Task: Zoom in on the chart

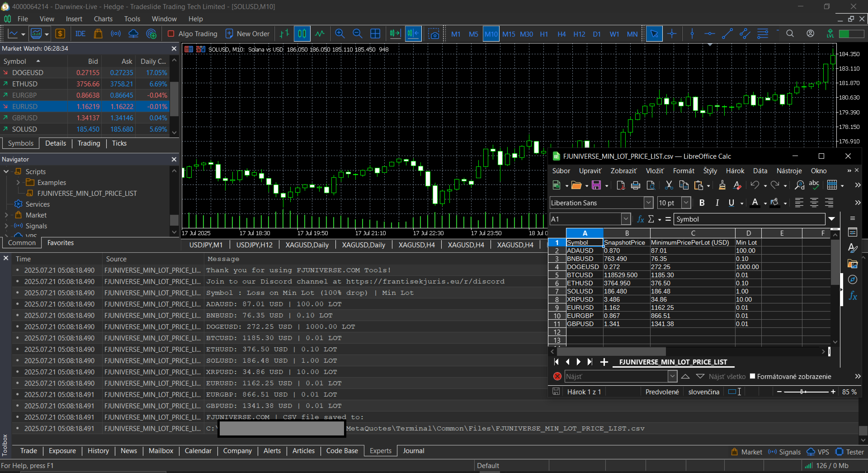Action: [x=340, y=34]
